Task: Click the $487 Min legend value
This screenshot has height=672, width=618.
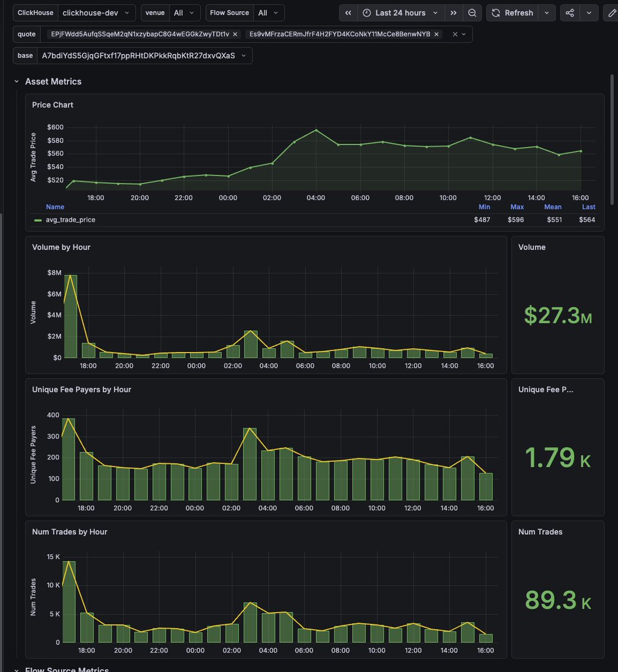Action: tap(482, 220)
